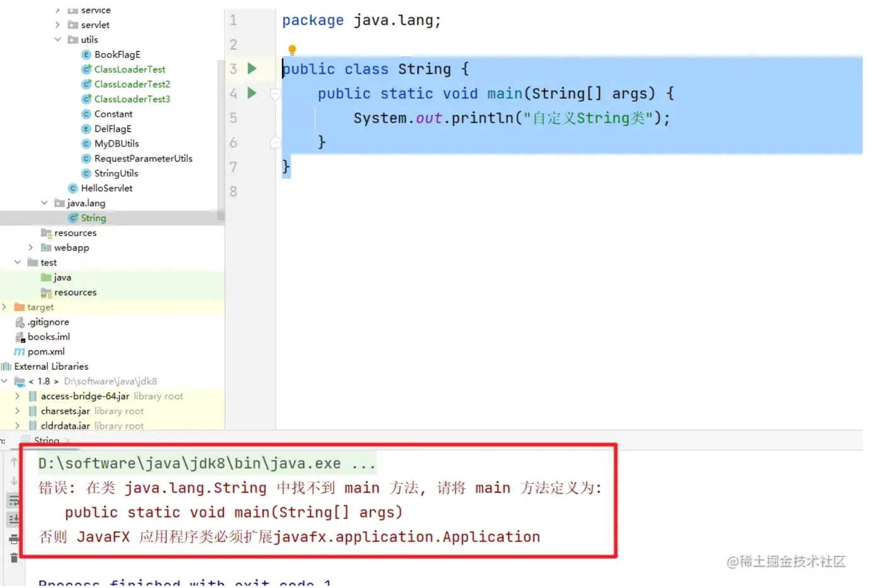Click the .gitignore file icon
883x588 pixels.
click(20, 322)
